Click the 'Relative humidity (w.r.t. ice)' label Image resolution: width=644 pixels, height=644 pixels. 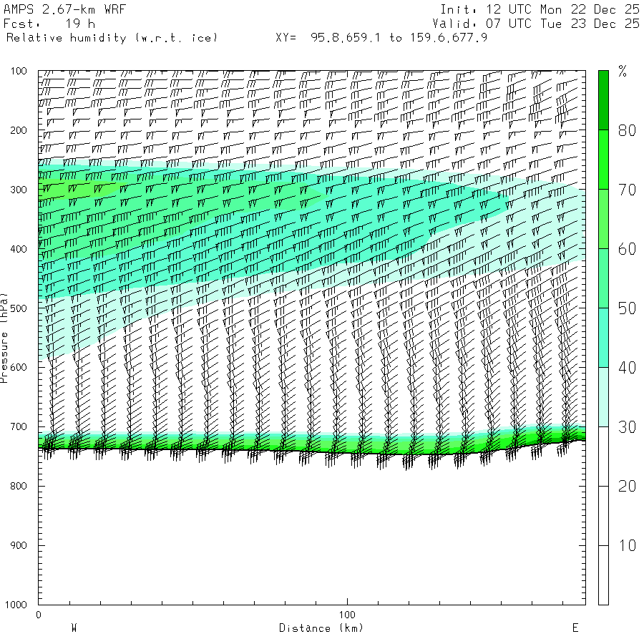(x=112, y=38)
